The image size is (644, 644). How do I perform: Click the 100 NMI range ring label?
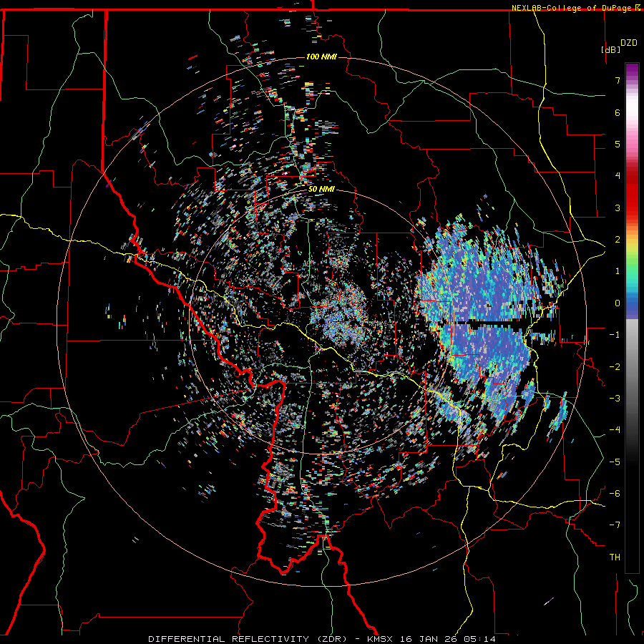click(x=321, y=57)
